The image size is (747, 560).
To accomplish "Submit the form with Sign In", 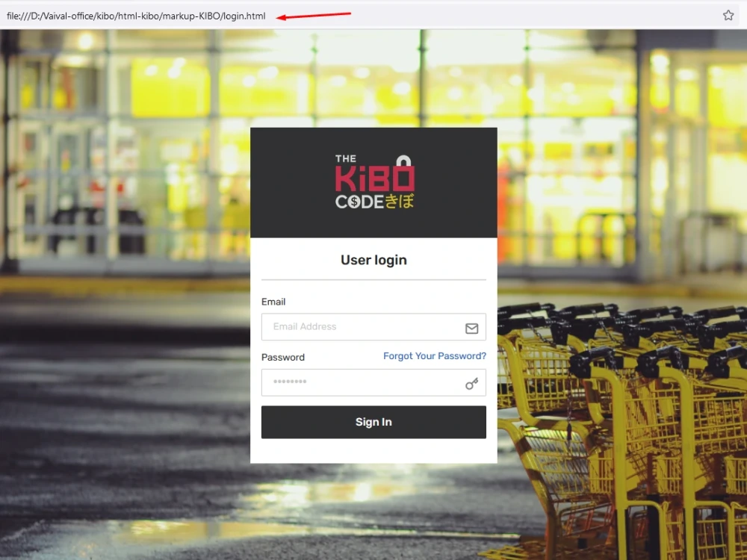I will pyautogui.click(x=373, y=422).
